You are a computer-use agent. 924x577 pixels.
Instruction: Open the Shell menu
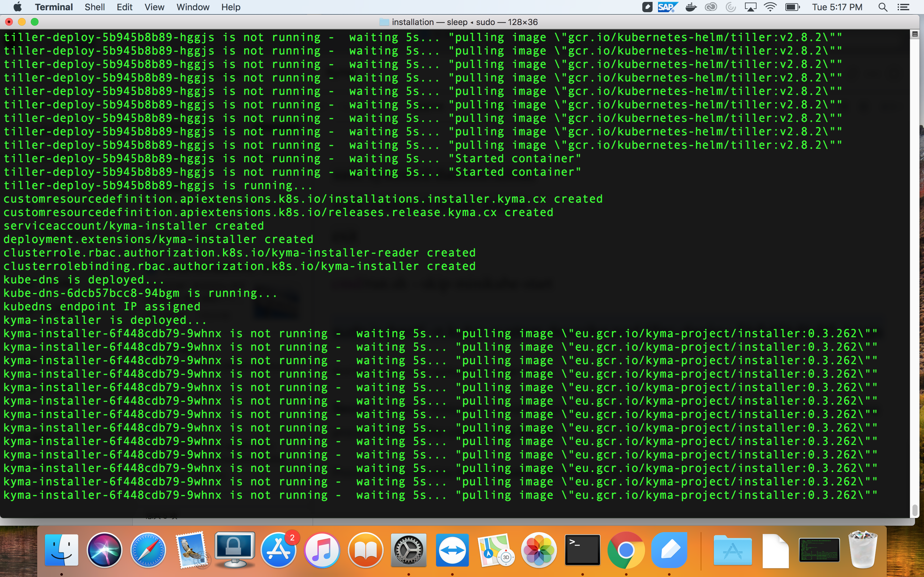pos(94,7)
